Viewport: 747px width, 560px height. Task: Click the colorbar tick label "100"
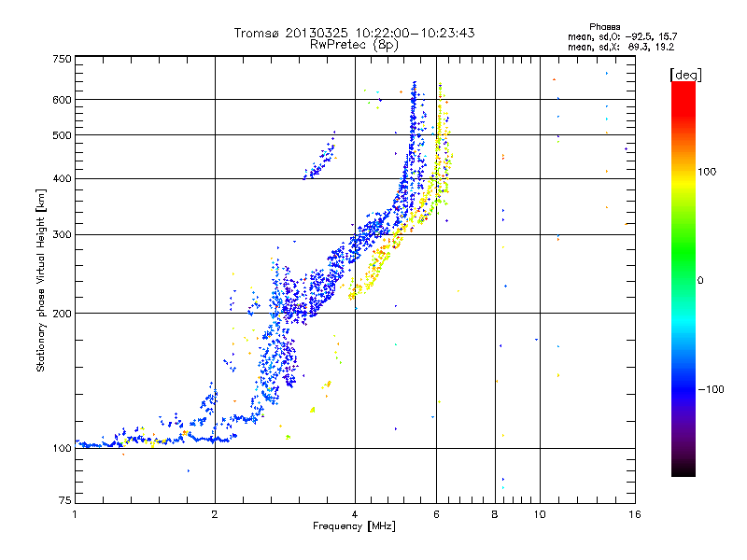(707, 172)
